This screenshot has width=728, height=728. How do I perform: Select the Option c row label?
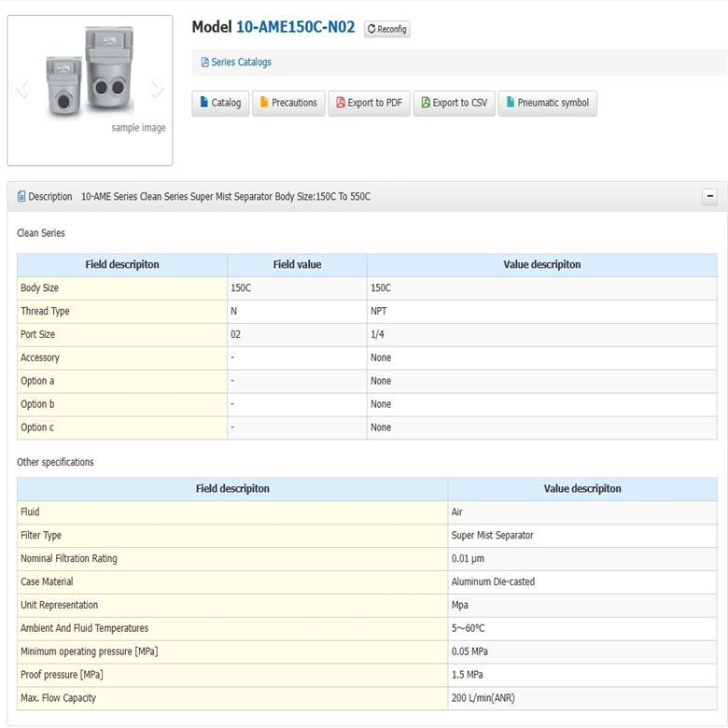(37, 427)
